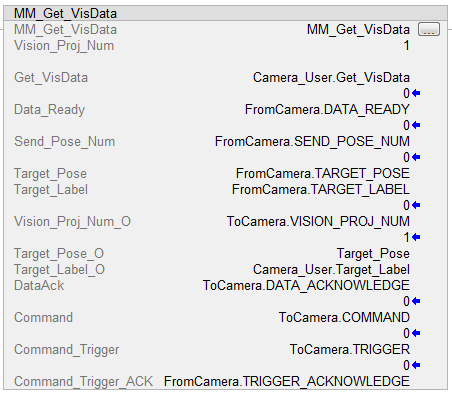Click the blue arrow under Send_Pose_Num

click(416, 157)
